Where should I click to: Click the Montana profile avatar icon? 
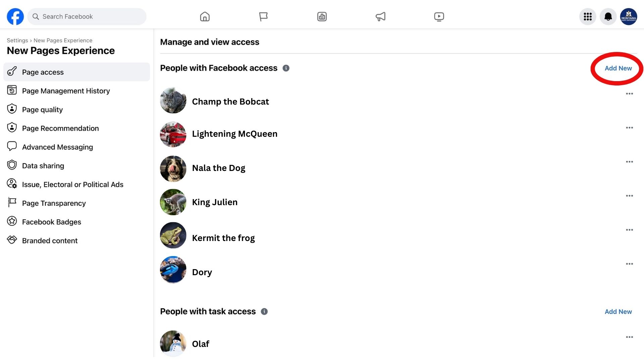pyautogui.click(x=628, y=16)
